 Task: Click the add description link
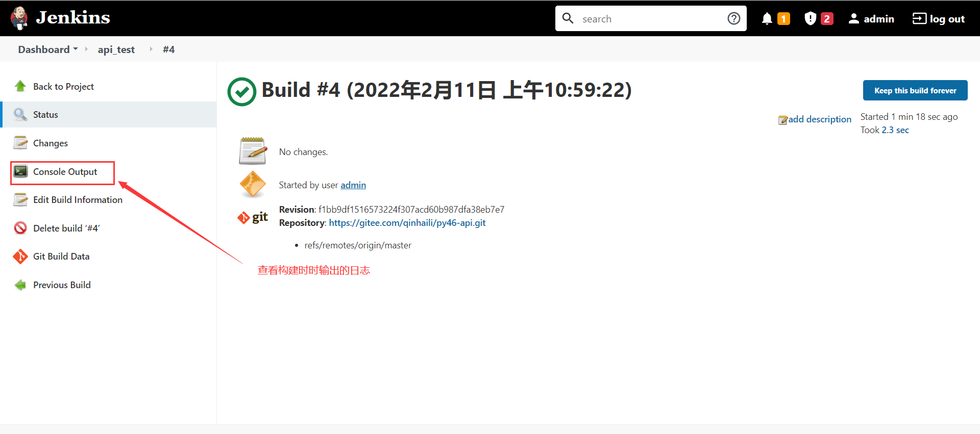819,119
